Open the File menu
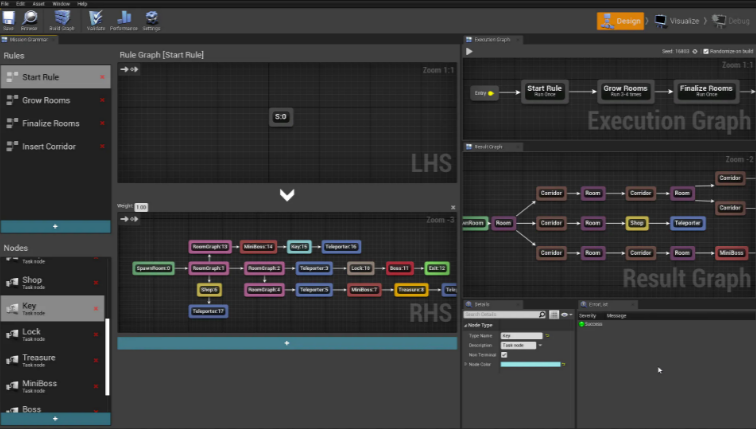This screenshot has width=756, height=429. tap(5, 3)
